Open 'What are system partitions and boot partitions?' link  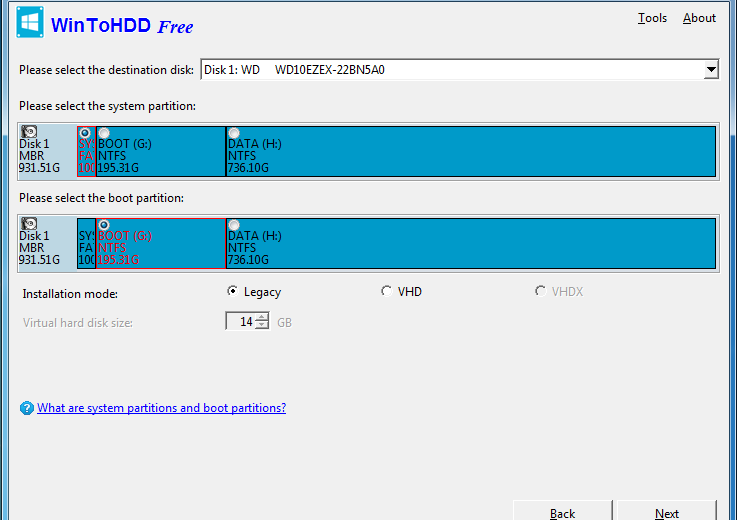click(161, 408)
